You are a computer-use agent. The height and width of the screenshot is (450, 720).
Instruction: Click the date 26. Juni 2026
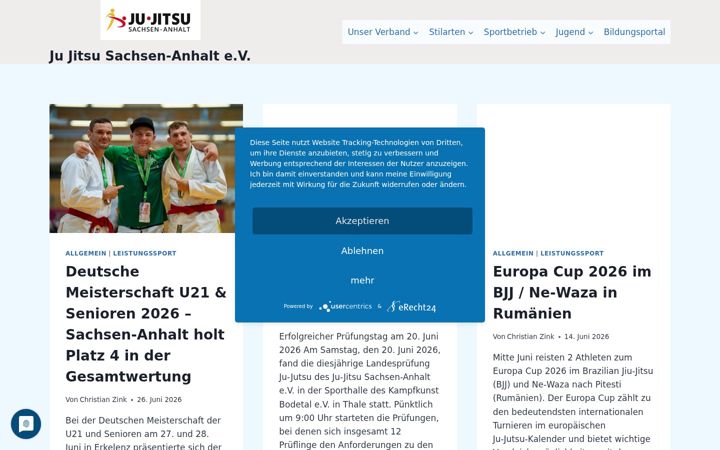(159, 399)
